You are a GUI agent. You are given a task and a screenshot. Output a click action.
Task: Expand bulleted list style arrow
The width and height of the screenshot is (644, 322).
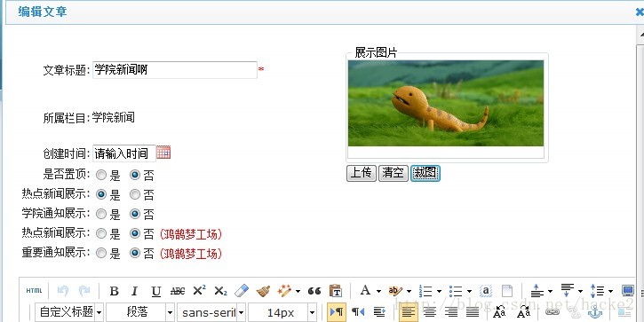pos(469,291)
